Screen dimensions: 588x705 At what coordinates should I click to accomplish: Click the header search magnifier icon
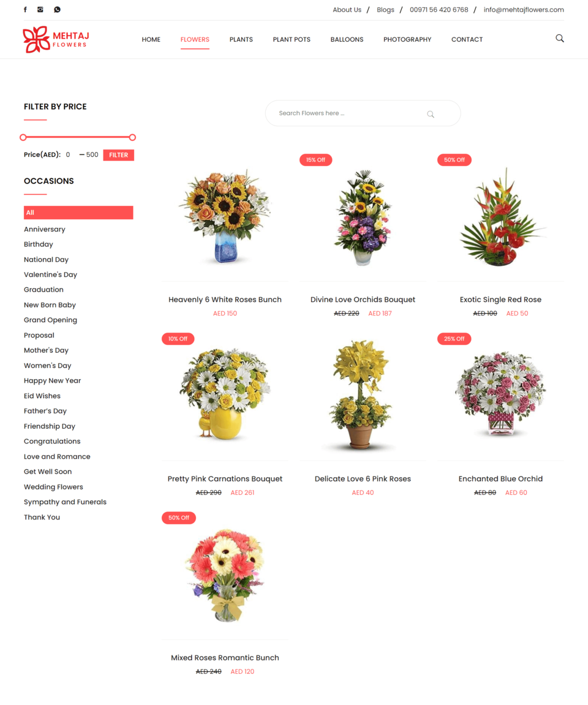(x=560, y=39)
